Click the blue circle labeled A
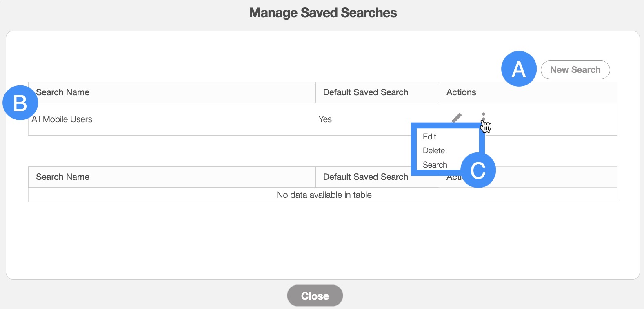Image resolution: width=644 pixels, height=309 pixels. coord(519,69)
